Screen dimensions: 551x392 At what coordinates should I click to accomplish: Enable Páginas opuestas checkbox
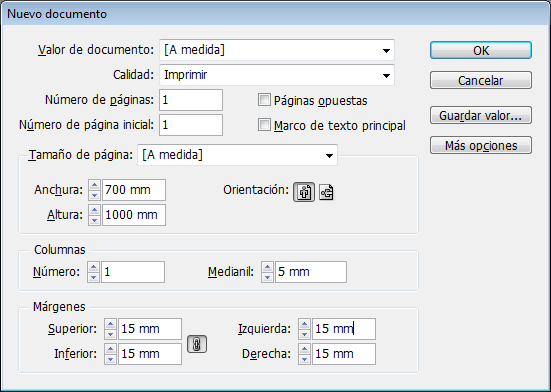264,100
